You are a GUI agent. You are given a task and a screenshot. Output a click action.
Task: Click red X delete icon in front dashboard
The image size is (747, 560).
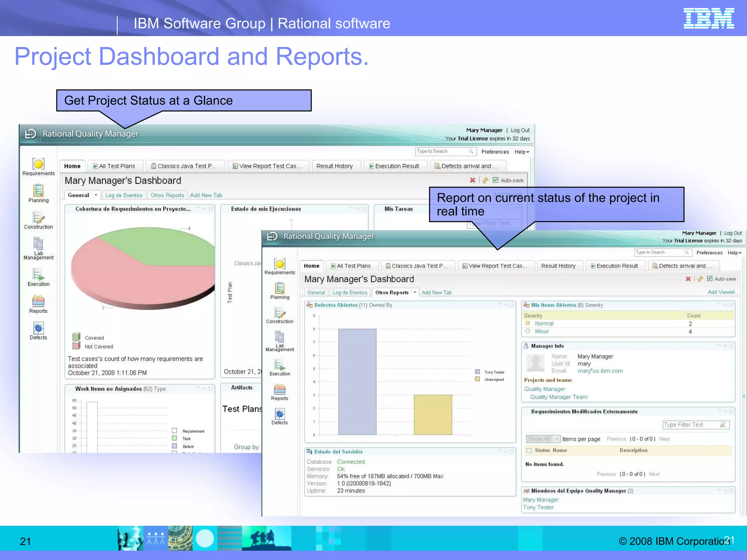(x=688, y=279)
